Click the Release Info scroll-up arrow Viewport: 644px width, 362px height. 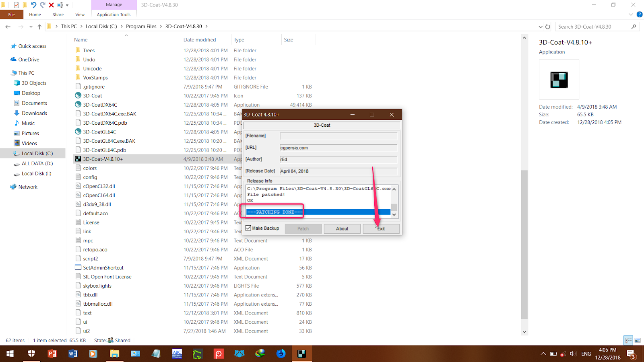click(394, 189)
